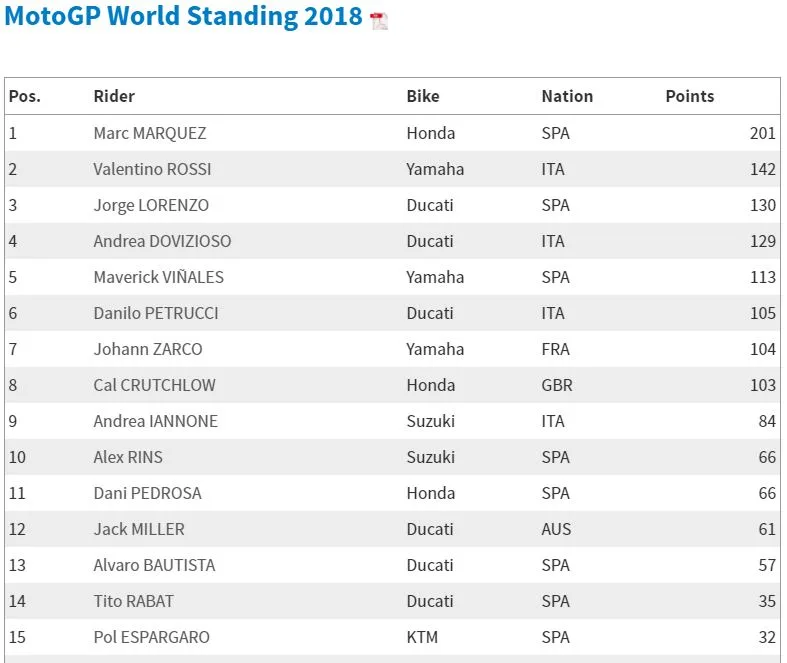787x663 pixels.
Task: Click the Suzuki cell for Andrea IANNONE
Action: point(431,421)
